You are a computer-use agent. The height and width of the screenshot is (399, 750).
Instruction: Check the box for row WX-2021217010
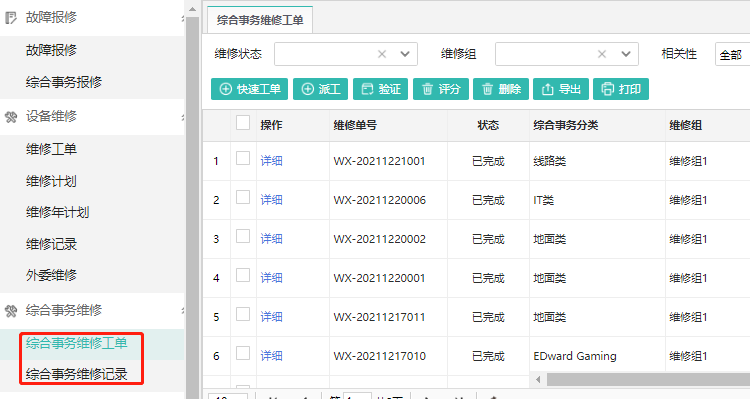pos(243,353)
